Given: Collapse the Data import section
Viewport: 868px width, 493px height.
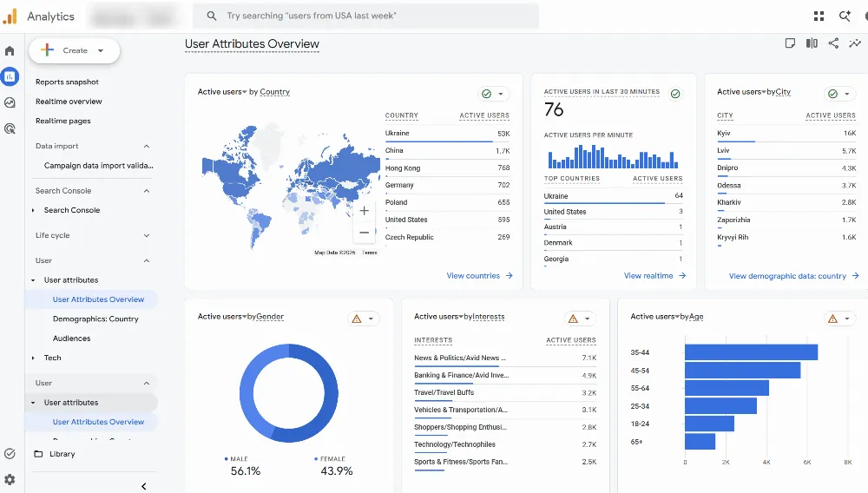Looking at the screenshot, I should coord(147,146).
